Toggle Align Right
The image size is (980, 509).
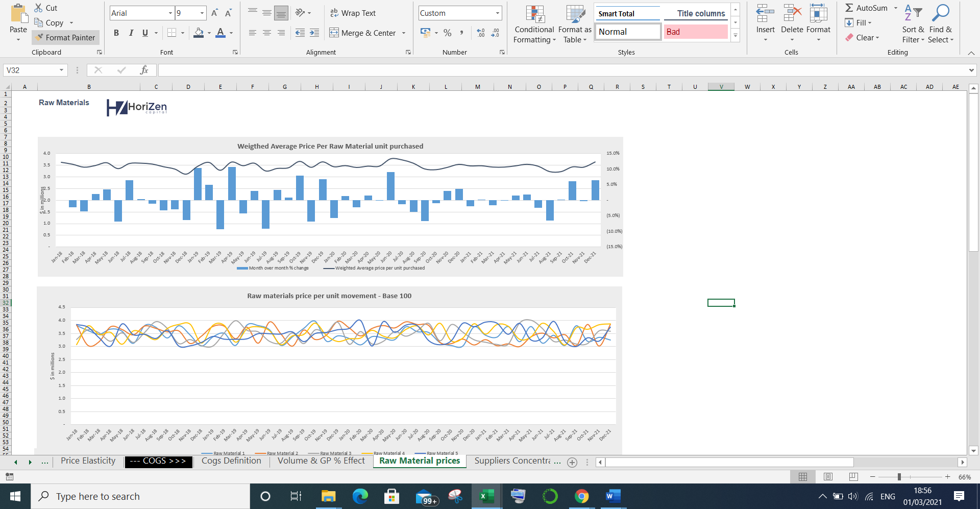pos(281,33)
